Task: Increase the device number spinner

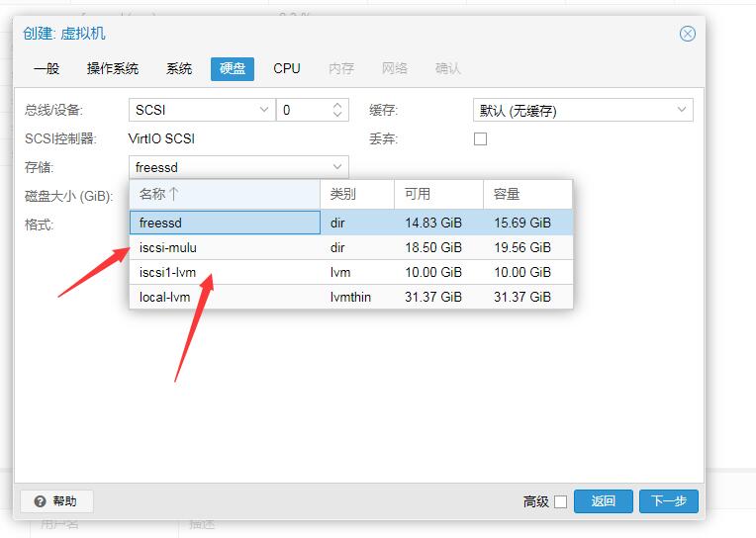Action: (x=337, y=106)
